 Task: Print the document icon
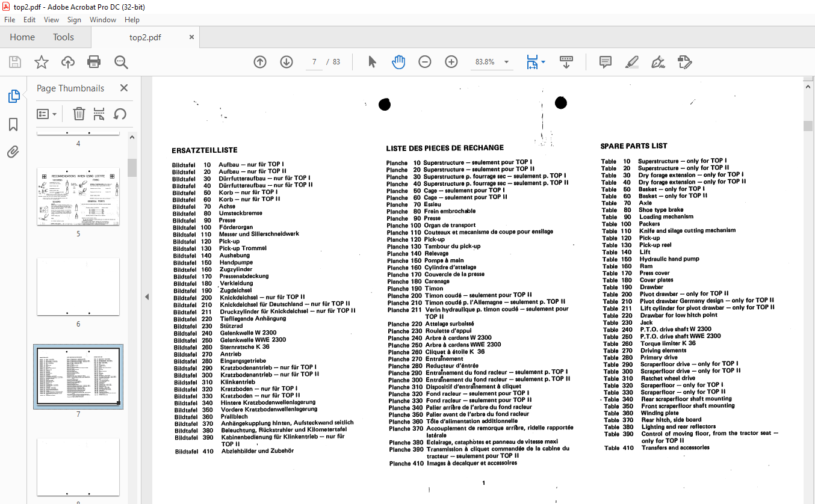[94, 62]
